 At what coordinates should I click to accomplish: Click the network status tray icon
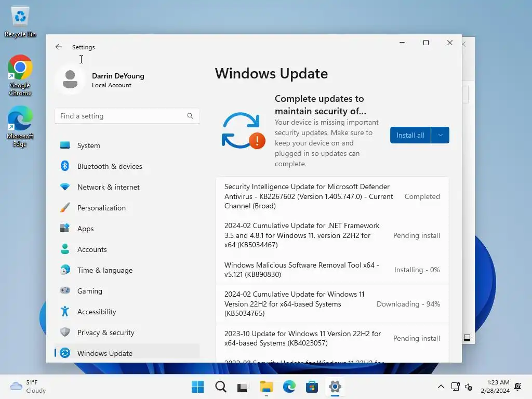(x=455, y=387)
